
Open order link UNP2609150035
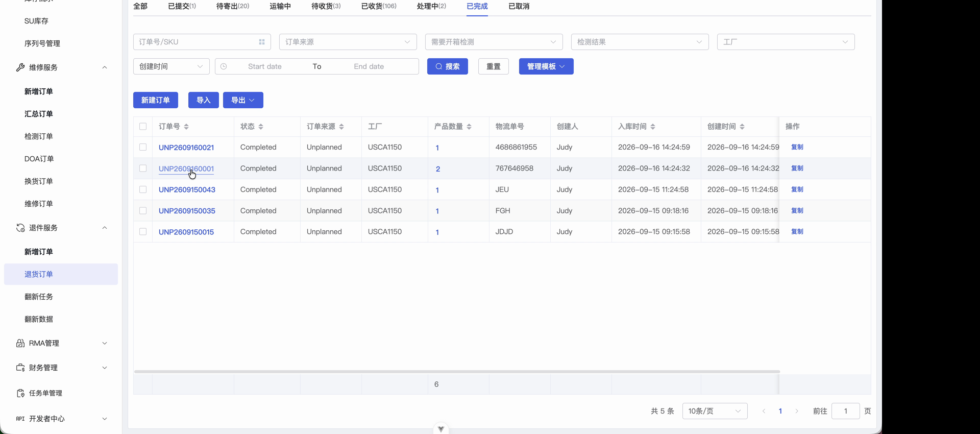click(187, 211)
